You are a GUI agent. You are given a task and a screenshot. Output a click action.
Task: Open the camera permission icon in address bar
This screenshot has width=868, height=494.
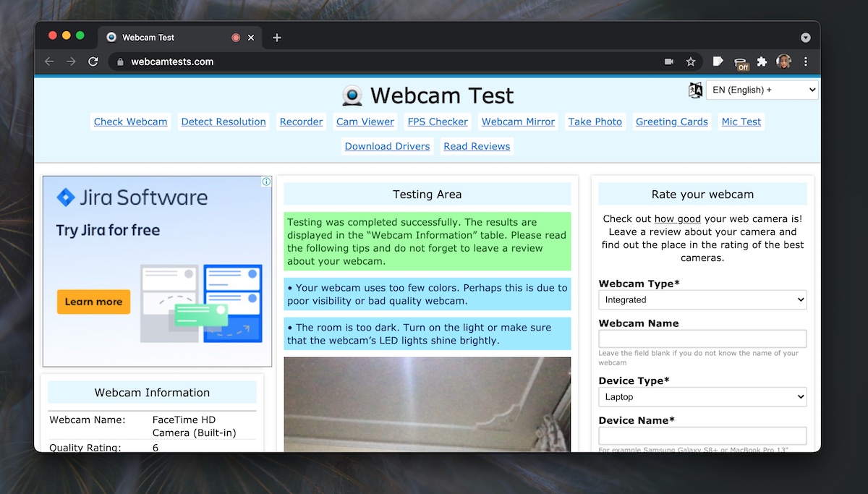669,61
